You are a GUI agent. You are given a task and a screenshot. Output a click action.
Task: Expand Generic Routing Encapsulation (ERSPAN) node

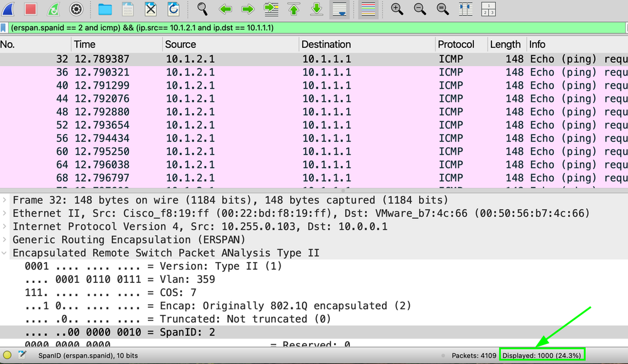point(4,240)
